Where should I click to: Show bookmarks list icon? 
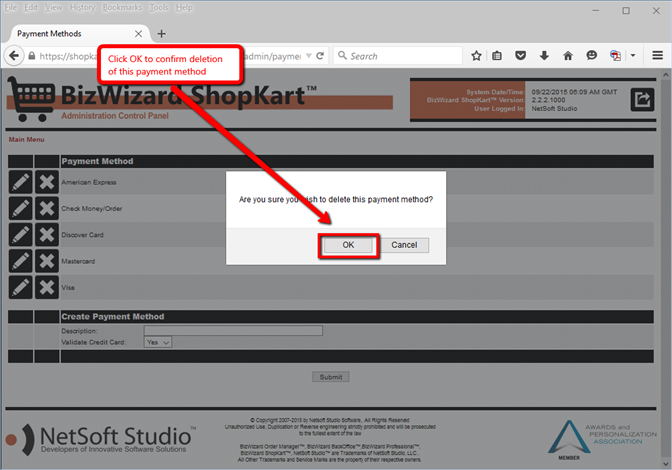click(497, 56)
